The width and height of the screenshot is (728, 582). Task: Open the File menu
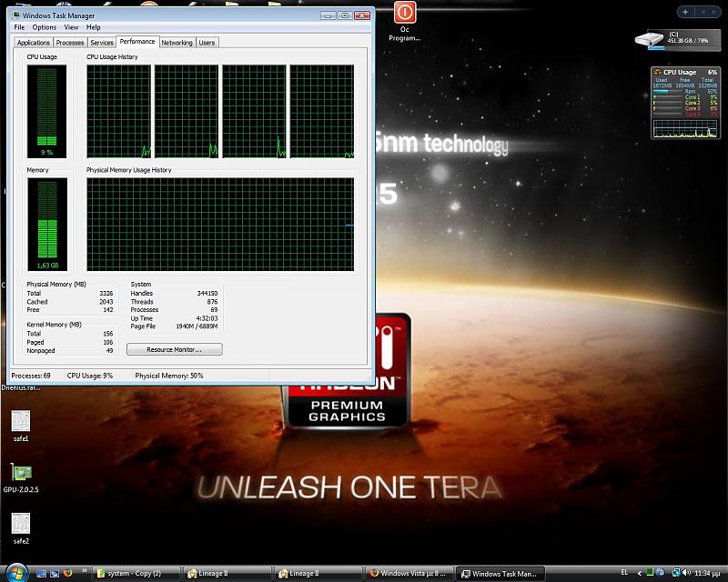tap(19, 27)
